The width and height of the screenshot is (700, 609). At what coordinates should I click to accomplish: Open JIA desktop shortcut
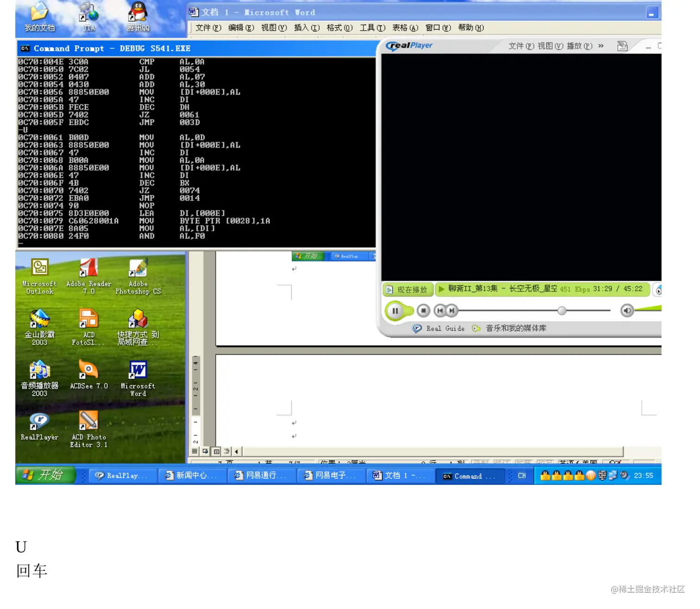pos(88,18)
